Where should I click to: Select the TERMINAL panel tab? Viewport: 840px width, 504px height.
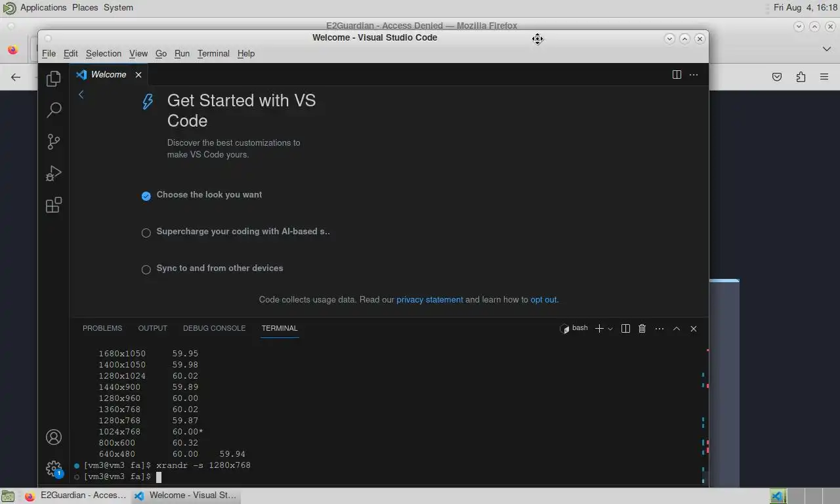280,328
